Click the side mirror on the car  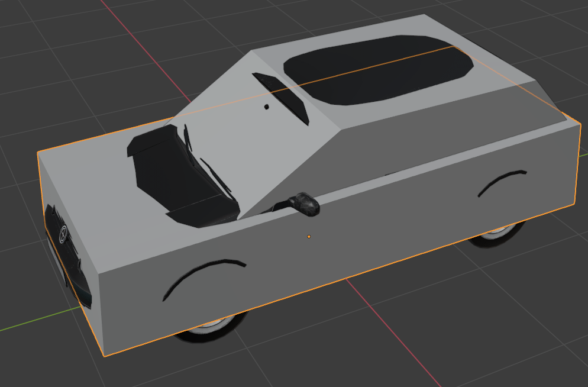305,202
